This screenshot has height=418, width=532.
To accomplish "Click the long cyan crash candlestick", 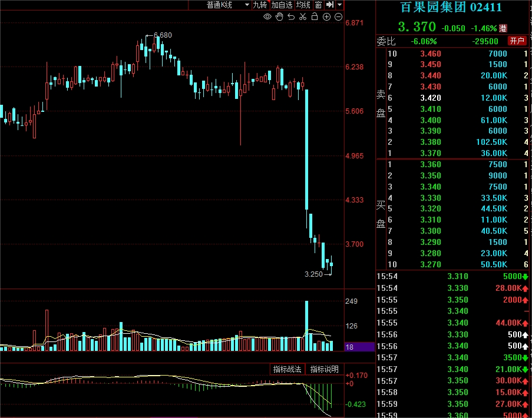I will [x=307, y=150].
